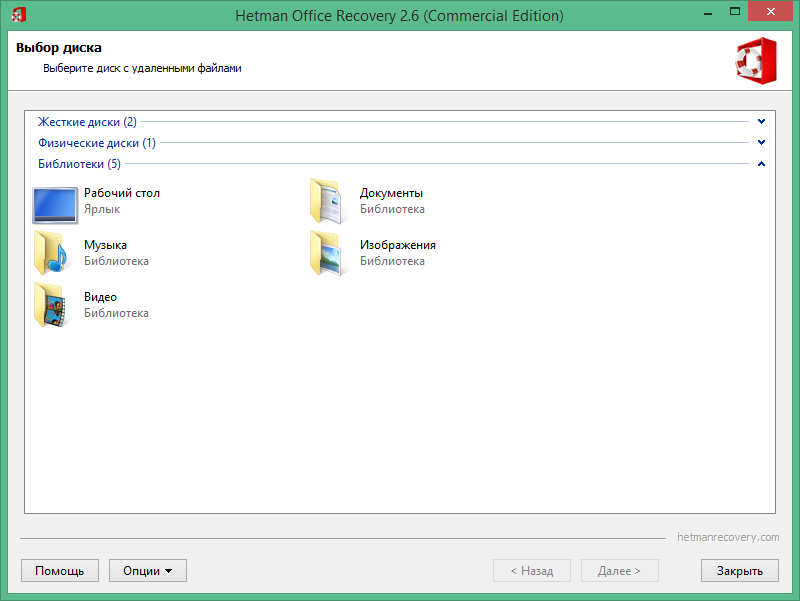800x601 pixels.
Task: Collapse the Библиотеки (5) chevron
Action: 761,164
